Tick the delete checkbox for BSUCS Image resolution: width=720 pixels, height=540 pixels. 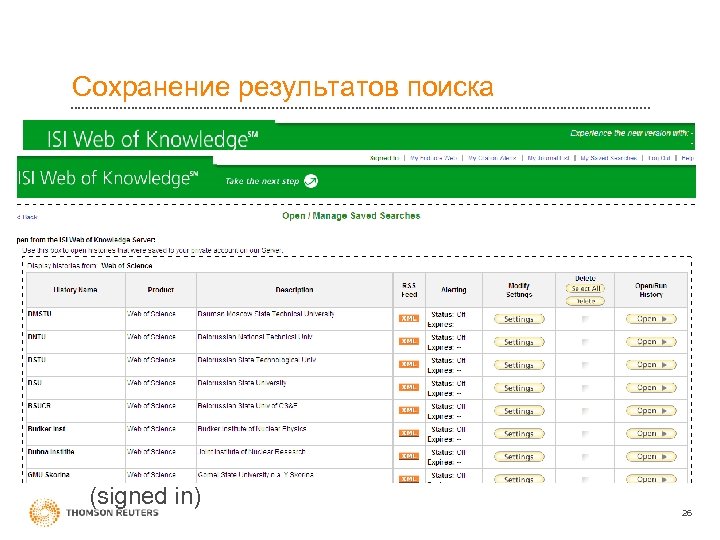click(x=585, y=411)
